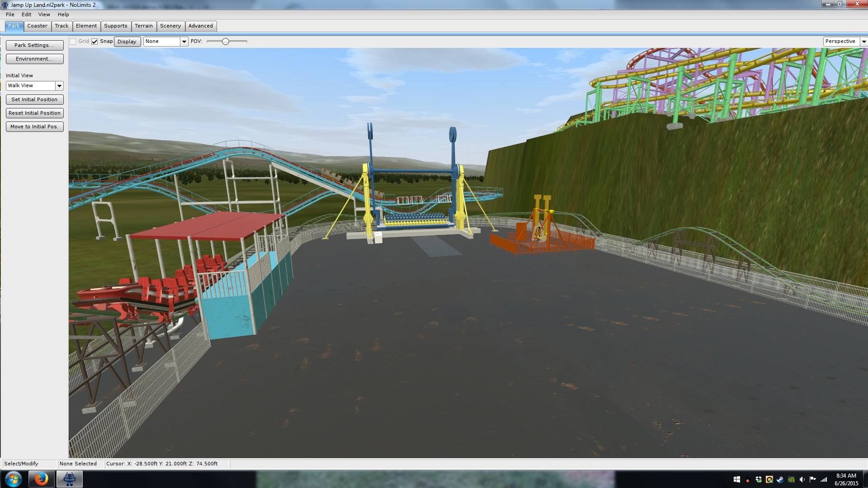Click the FOV slider handle
This screenshot has height=488, width=868.
(225, 42)
